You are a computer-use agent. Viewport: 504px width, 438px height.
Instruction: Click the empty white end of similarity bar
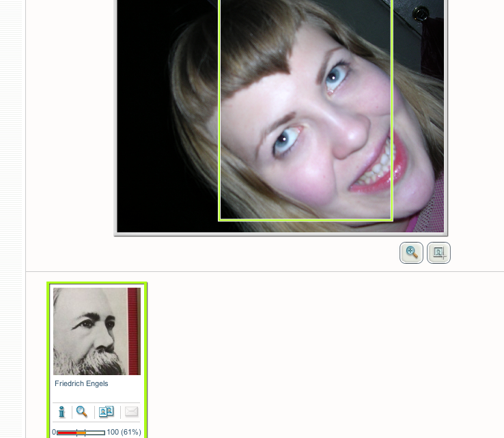[x=96, y=433]
